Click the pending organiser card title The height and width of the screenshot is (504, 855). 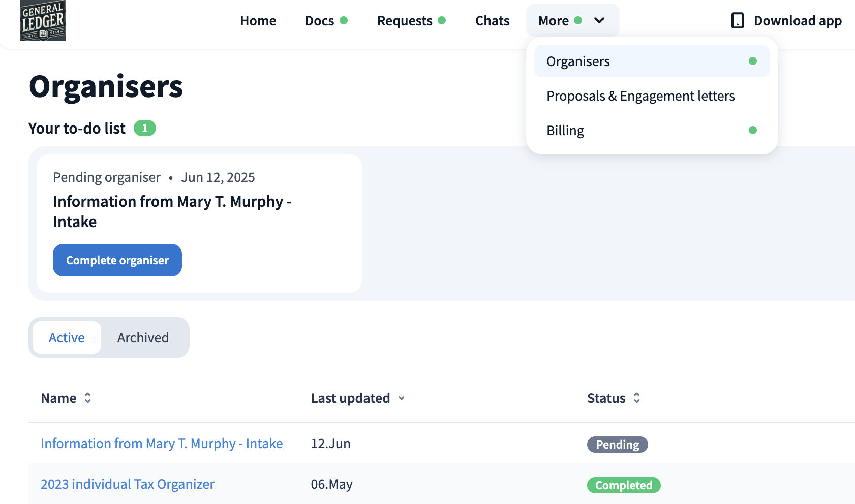[x=172, y=211]
